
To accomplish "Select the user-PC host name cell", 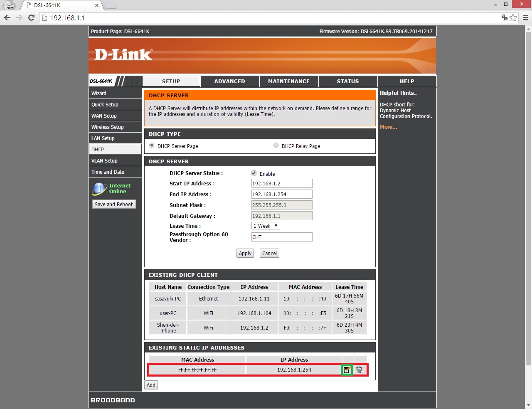I will pos(168,313).
